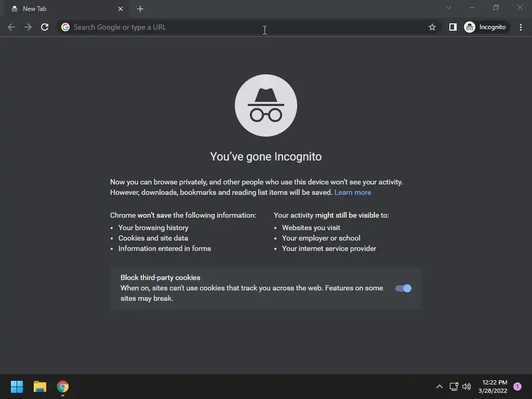Bookmark this tab with the star icon
Screen dimensions: 532x399
click(x=432, y=27)
